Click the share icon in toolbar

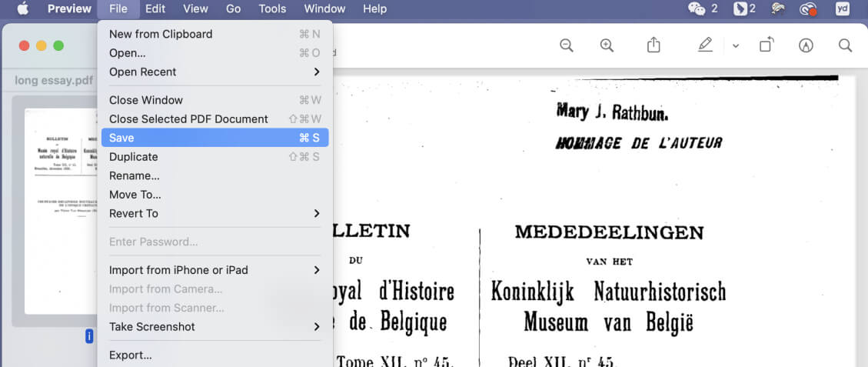[653, 45]
